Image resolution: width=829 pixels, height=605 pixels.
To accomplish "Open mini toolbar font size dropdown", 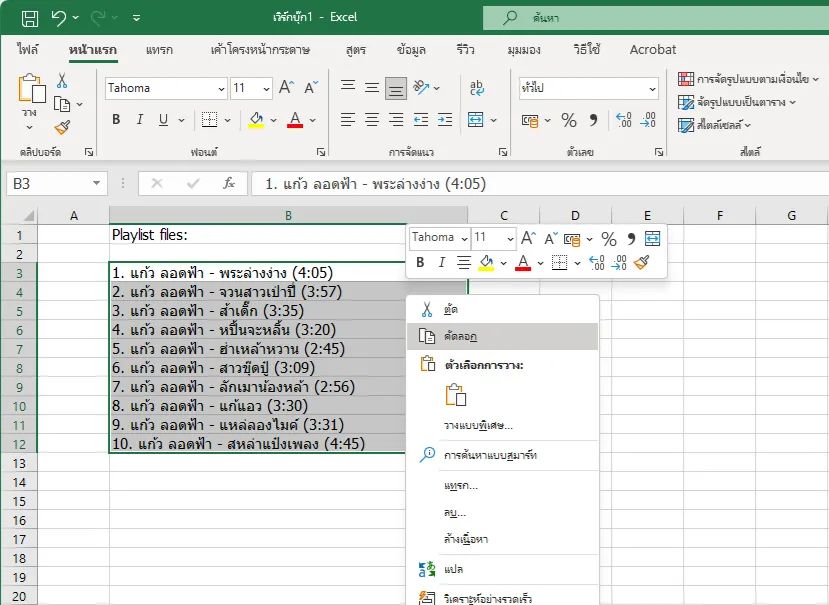I will coord(510,239).
